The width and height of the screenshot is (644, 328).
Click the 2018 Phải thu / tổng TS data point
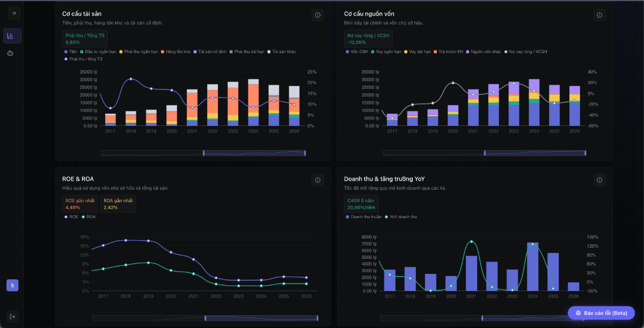[x=131, y=79]
